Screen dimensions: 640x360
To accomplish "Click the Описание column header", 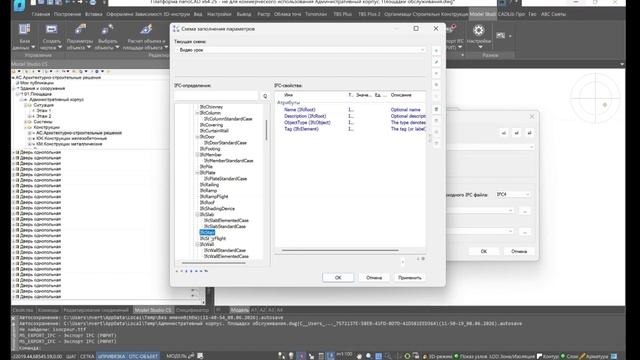I will point(401,95).
